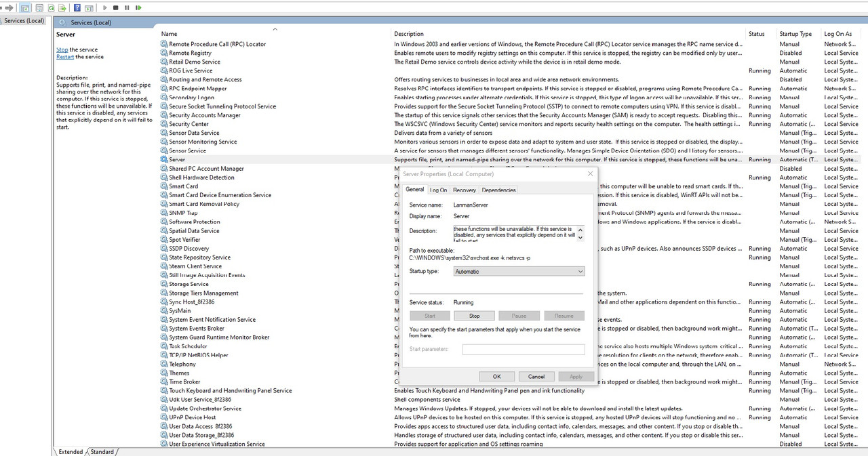The height and width of the screenshot is (456, 868).
Task: Click the greyed Pause button in the dialog
Action: 519,316
